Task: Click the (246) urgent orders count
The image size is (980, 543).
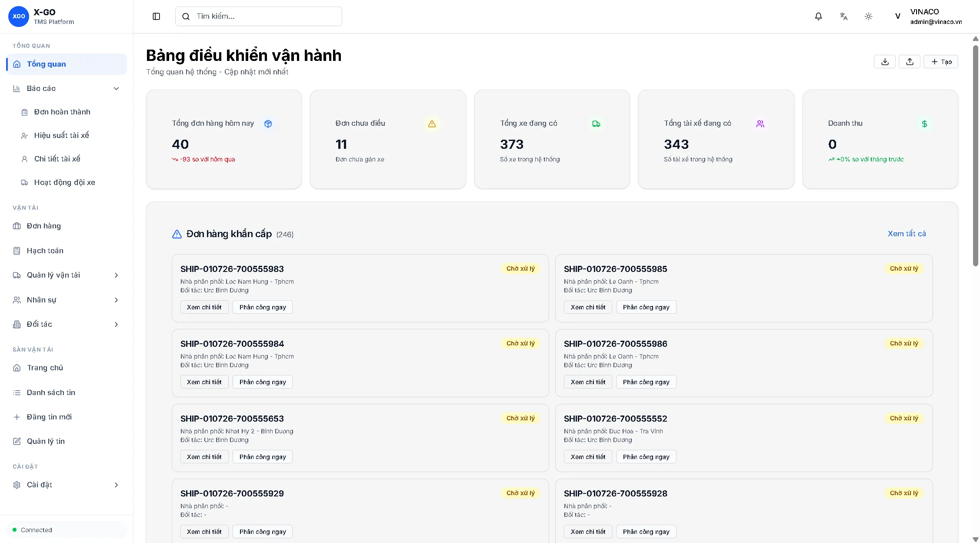Action: 285,235
